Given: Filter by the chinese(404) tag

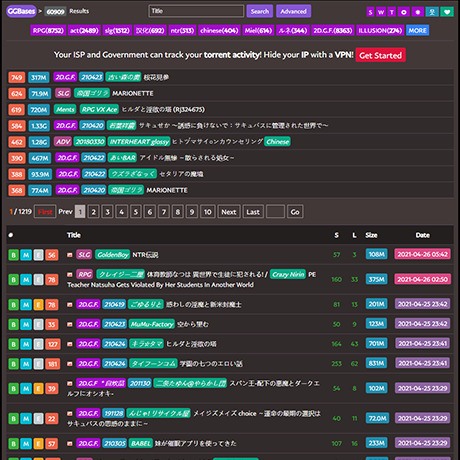Looking at the screenshot, I should 219,30.
